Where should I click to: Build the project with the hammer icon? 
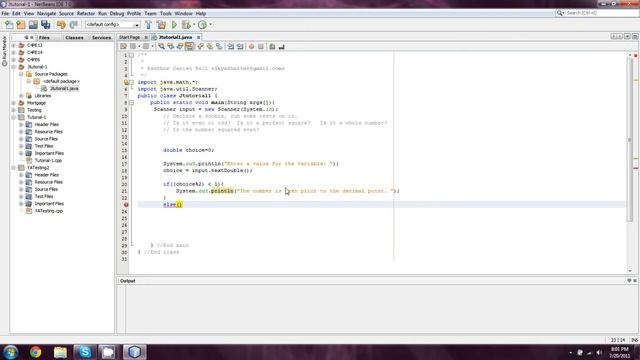(149, 25)
